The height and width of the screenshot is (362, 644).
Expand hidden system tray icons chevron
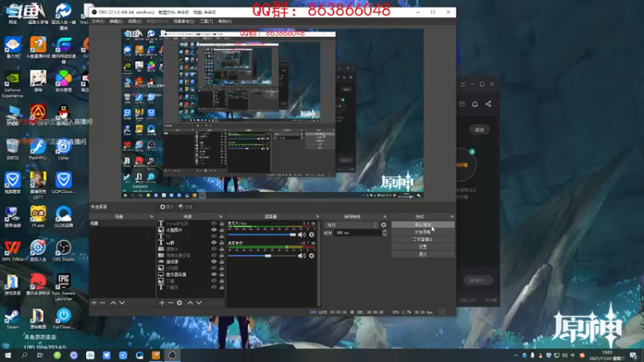(x=516, y=356)
